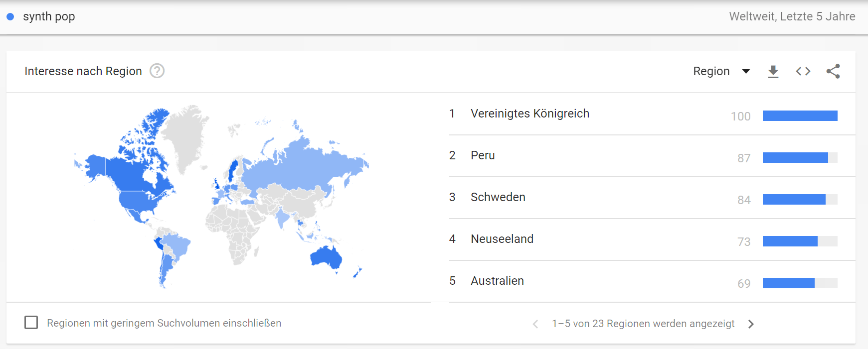Select Vereinigtes Königreich in the list
This screenshot has width=868, height=349.
[x=530, y=114]
